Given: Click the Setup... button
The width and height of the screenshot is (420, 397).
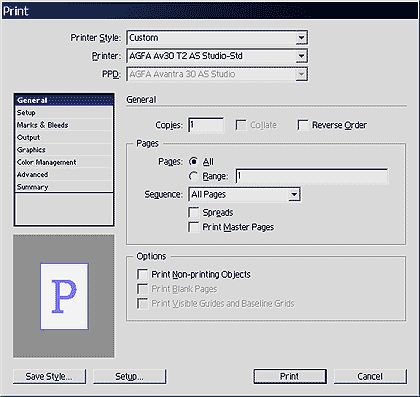Looking at the screenshot, I should click(129, 376).
